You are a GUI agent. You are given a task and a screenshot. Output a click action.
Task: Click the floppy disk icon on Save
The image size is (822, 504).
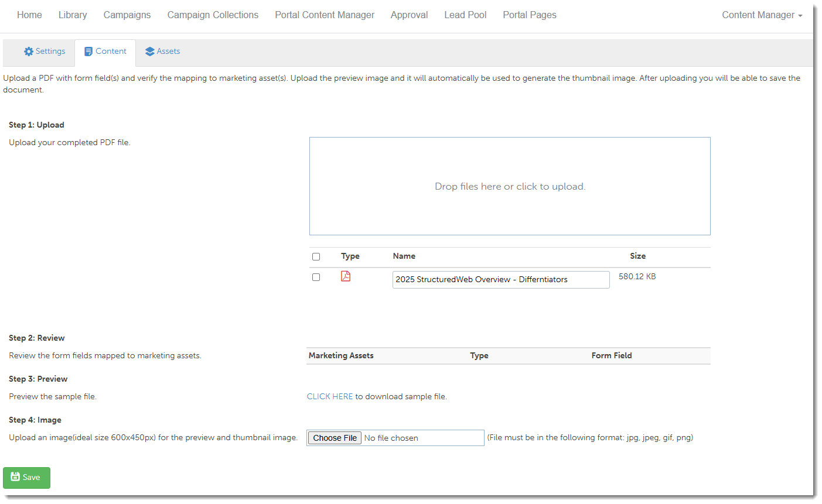pyautogui.click(x=16, y=477)
